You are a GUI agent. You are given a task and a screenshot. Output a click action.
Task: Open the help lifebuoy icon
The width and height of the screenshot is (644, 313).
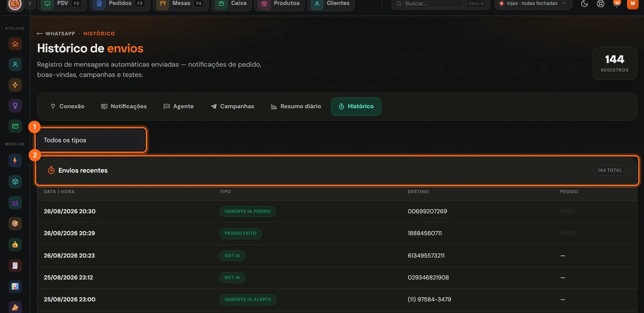tap(601, 4)
